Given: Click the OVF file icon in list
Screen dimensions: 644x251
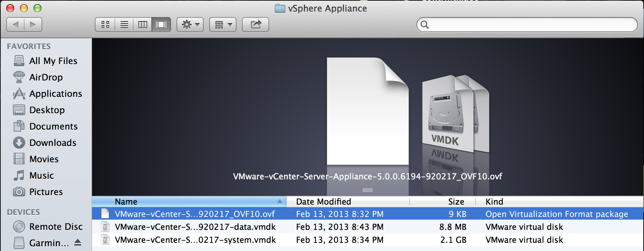Looking at the screenshot, I should click(x=105, y=214).
